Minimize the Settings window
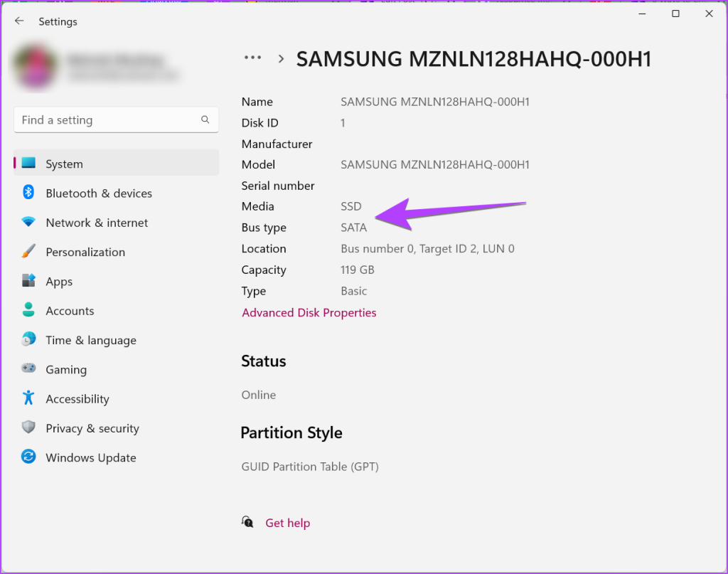The height and width of the screenshot is (574, 728). (643, 14)
